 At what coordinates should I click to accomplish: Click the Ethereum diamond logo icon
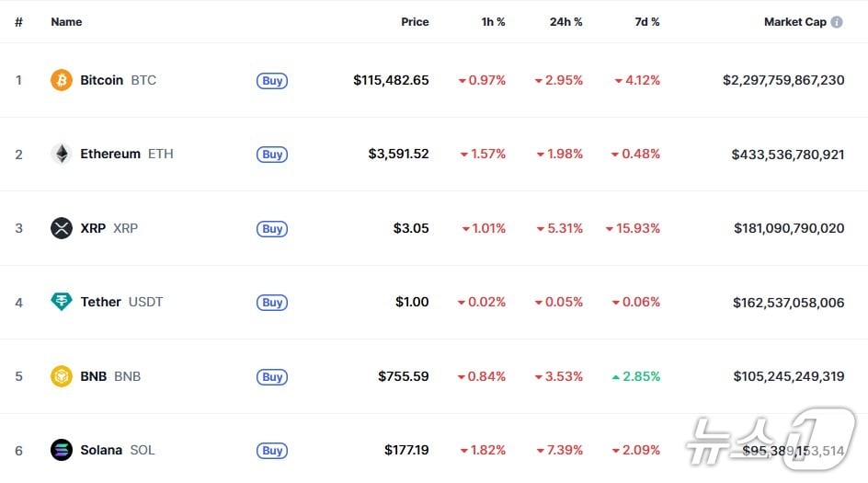62,154
